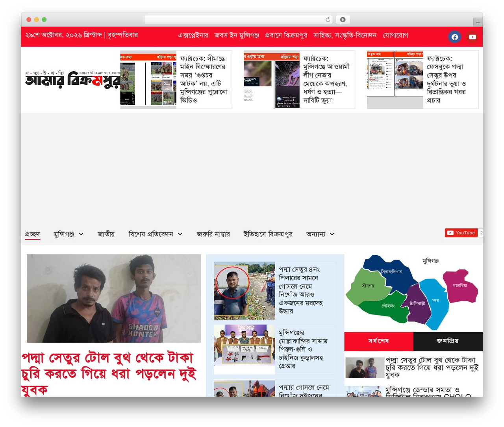Open the main photo of two arrested youths

[114, 298]
